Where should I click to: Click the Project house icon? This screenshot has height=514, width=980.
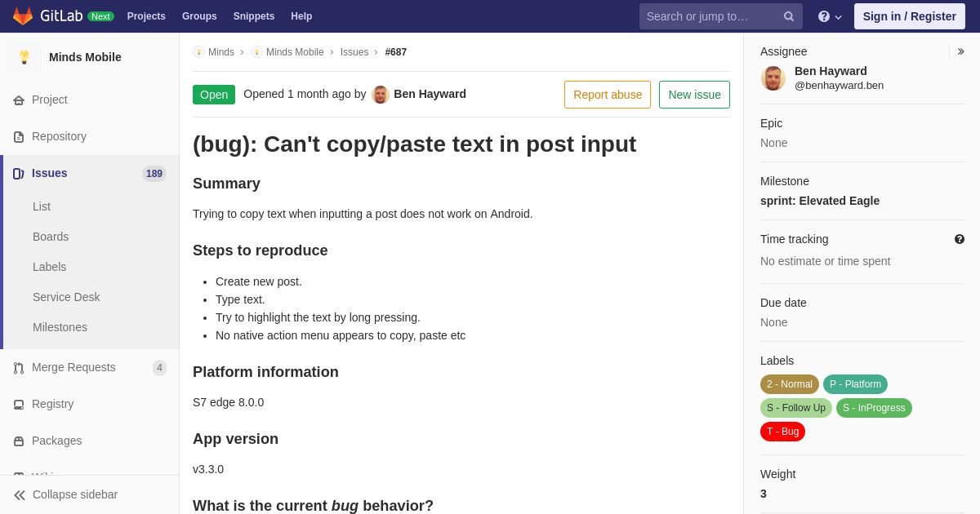tap(19, 100)
